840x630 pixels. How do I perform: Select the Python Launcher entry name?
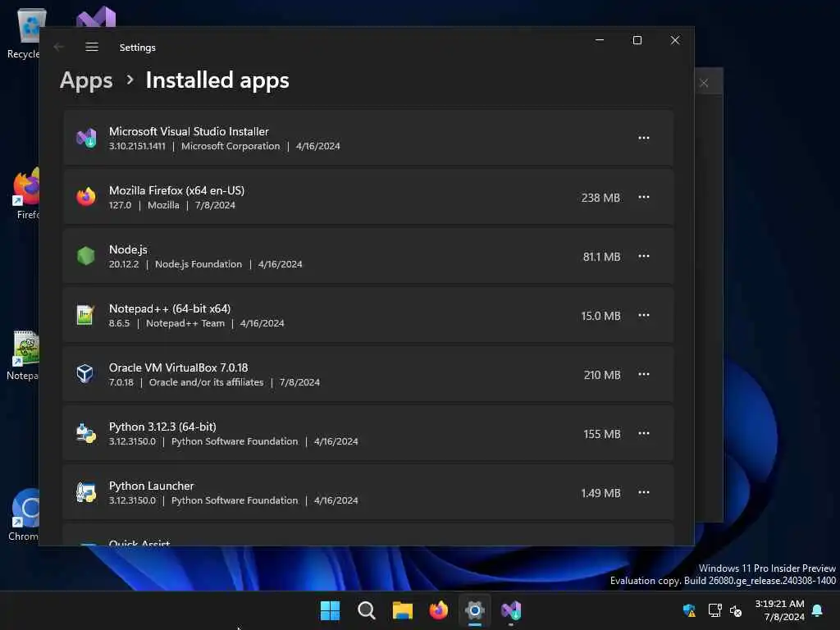pos(152,486)
